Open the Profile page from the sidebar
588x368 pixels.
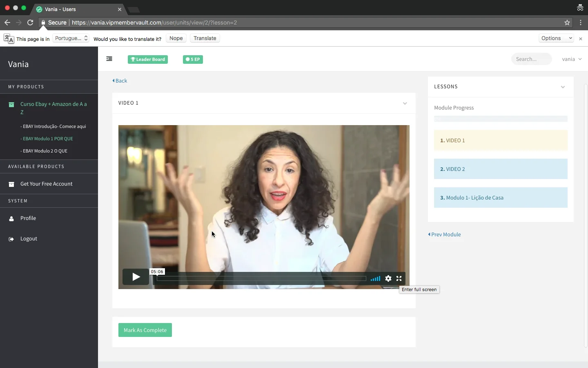[28, 218]
